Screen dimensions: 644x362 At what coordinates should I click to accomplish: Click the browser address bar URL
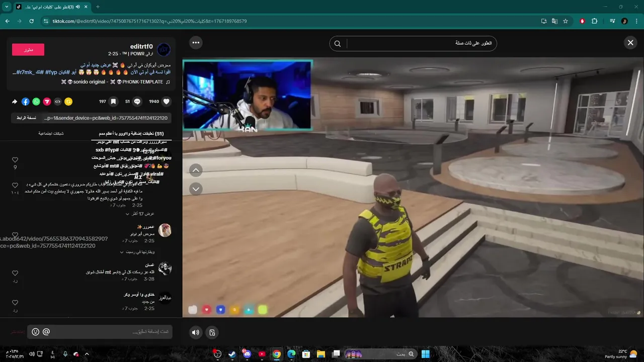(149, 21)
